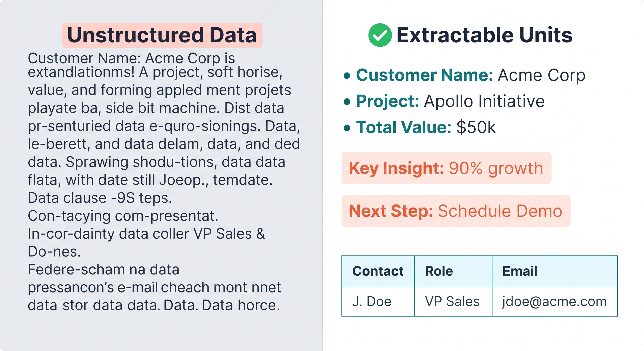Viewport: 644px width, 351px height.
Task: Click the Extractable Units heading
Action: click(x=484, y=35)
